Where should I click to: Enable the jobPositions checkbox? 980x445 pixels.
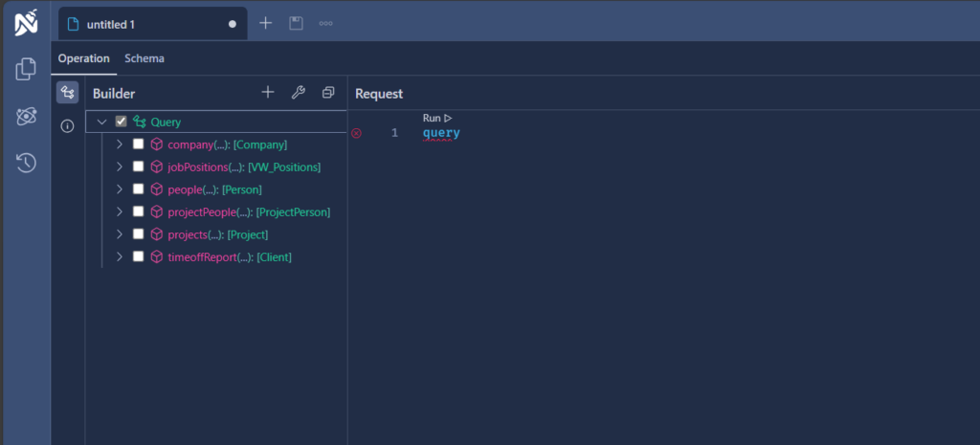pos(139,167)
